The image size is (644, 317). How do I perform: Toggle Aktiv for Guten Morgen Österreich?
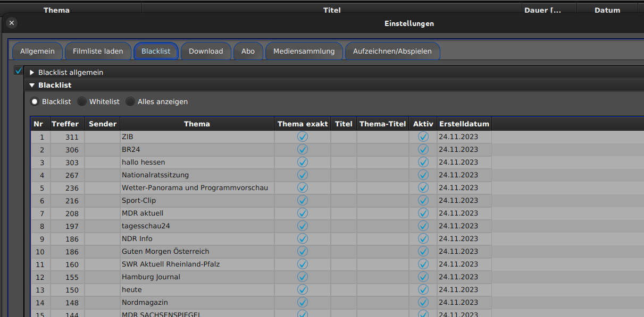423,251
